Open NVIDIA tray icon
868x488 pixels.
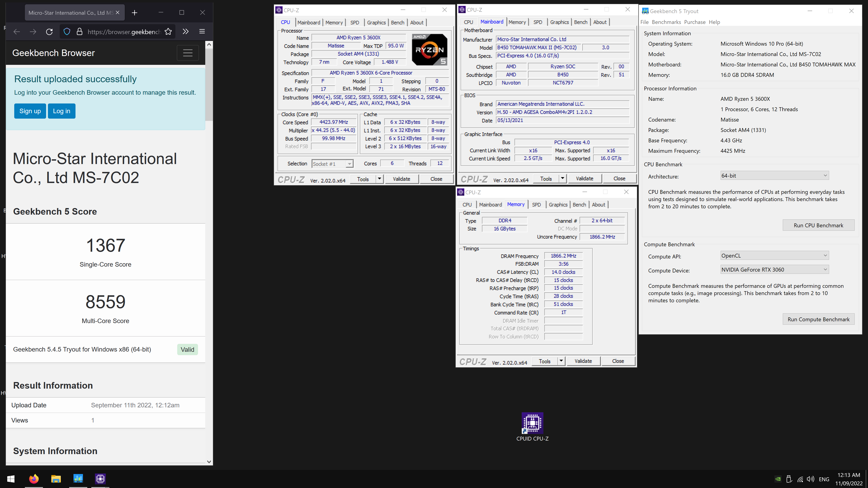click(x=778, y=479)
